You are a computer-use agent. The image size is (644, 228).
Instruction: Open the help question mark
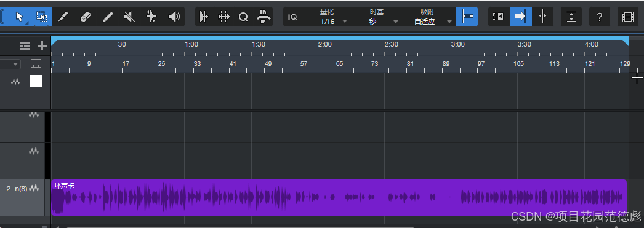tap(600, 17)
